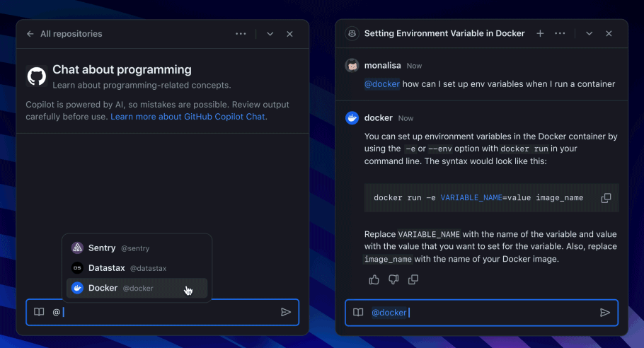Image resolution: width=644 pixels, height=348 pixels.
Task: Open the book icon in left input box
Action: [x=39, y=312]
